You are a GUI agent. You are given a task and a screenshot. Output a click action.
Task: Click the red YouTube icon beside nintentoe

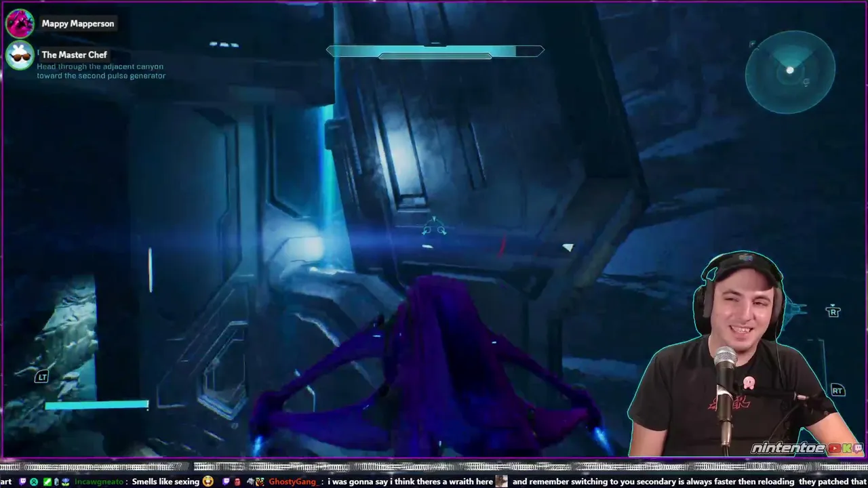tap(833, 449)
